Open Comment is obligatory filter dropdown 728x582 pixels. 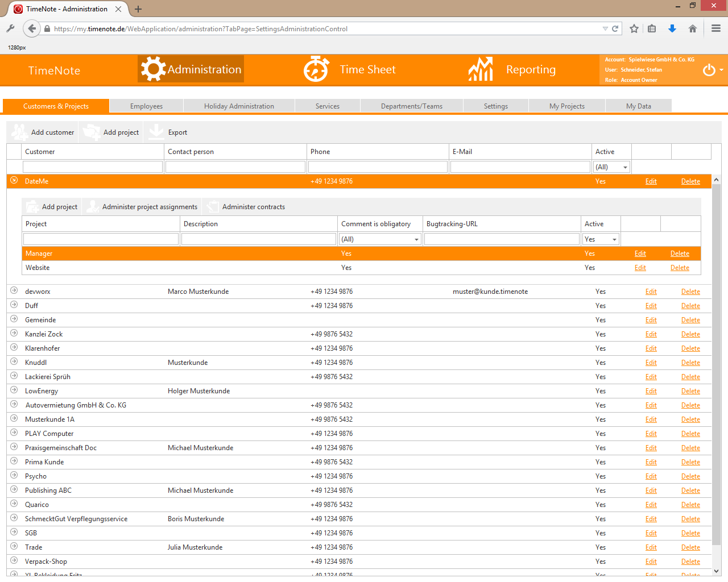click(x=416, y=239)
